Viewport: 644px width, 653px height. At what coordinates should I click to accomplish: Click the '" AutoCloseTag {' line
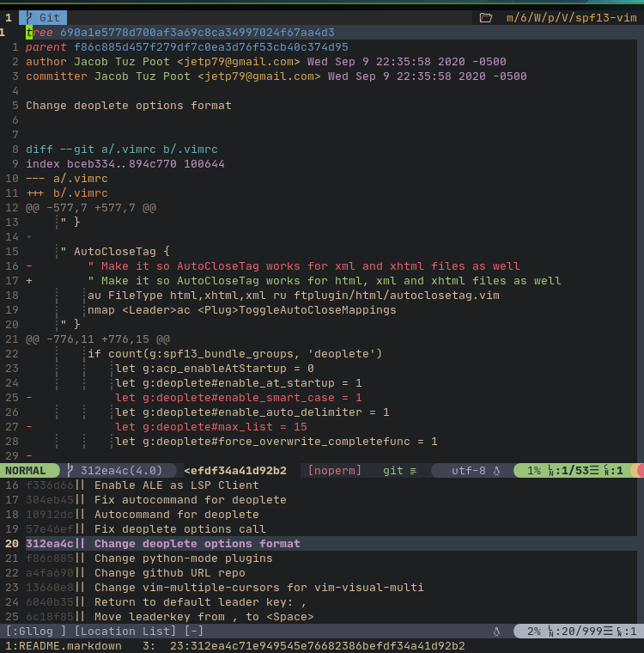(115, 251)
